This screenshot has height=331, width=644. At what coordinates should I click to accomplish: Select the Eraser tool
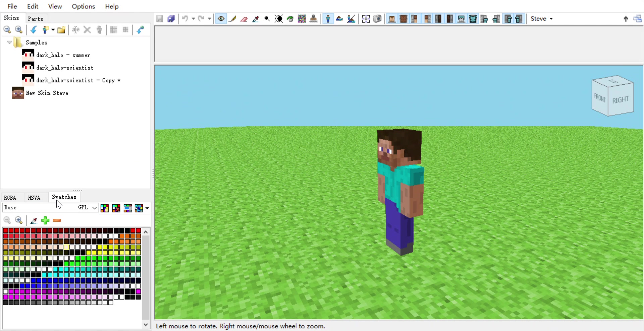pos(244,19)
